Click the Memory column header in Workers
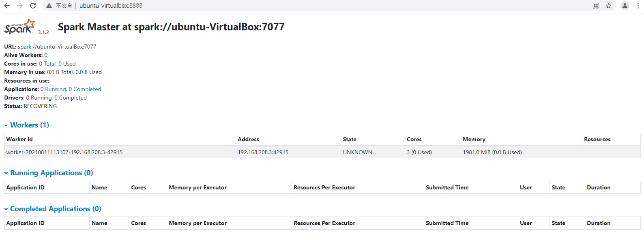The height and width of the screenshot is (240, 644). (474, 139)
